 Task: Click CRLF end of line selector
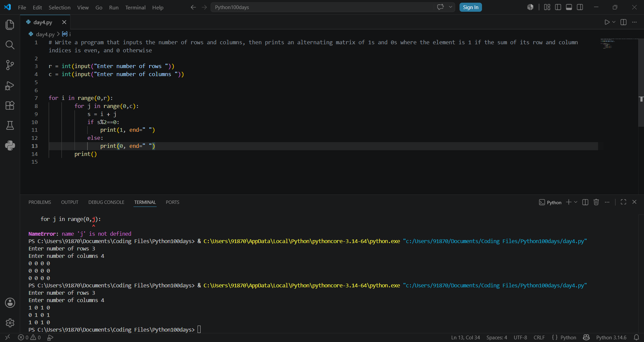(x=539, y=337)
